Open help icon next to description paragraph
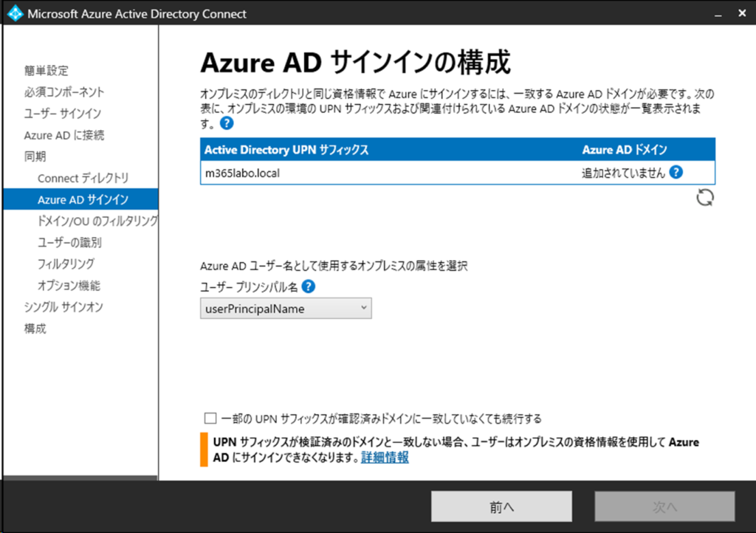The image size is (756, 533). click(227, 123)
